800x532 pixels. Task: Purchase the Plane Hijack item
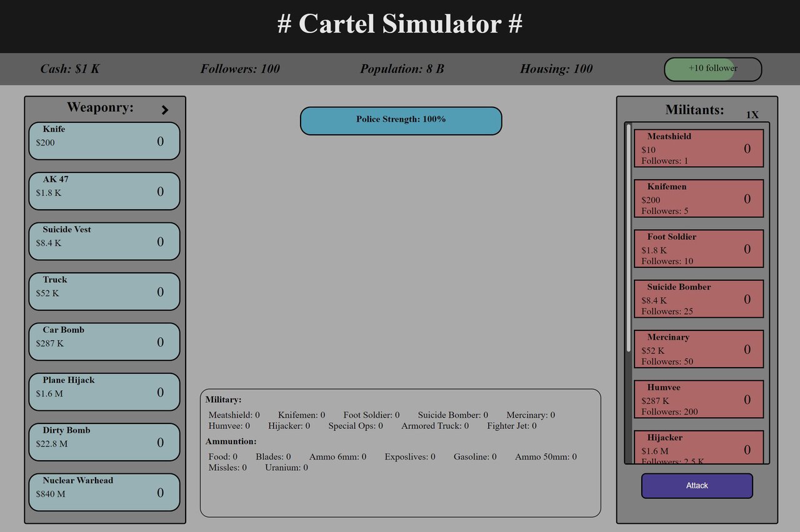pos(104,392)
